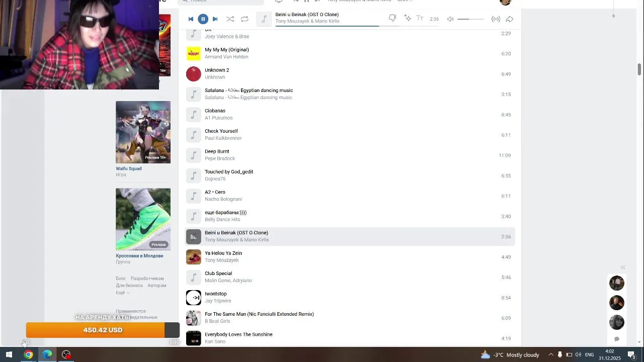Open similar tracks sparkle icon

tap(408, 19)
